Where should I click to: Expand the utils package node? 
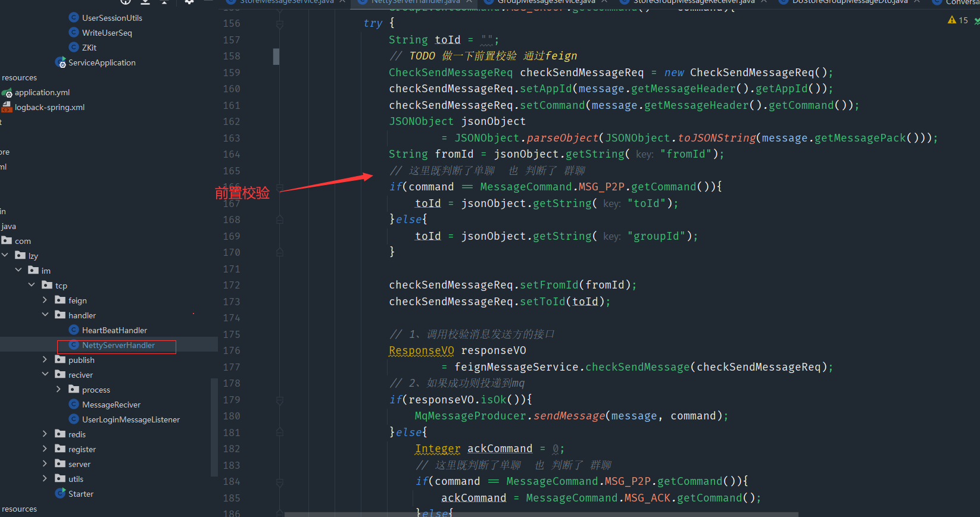point(45,478)
